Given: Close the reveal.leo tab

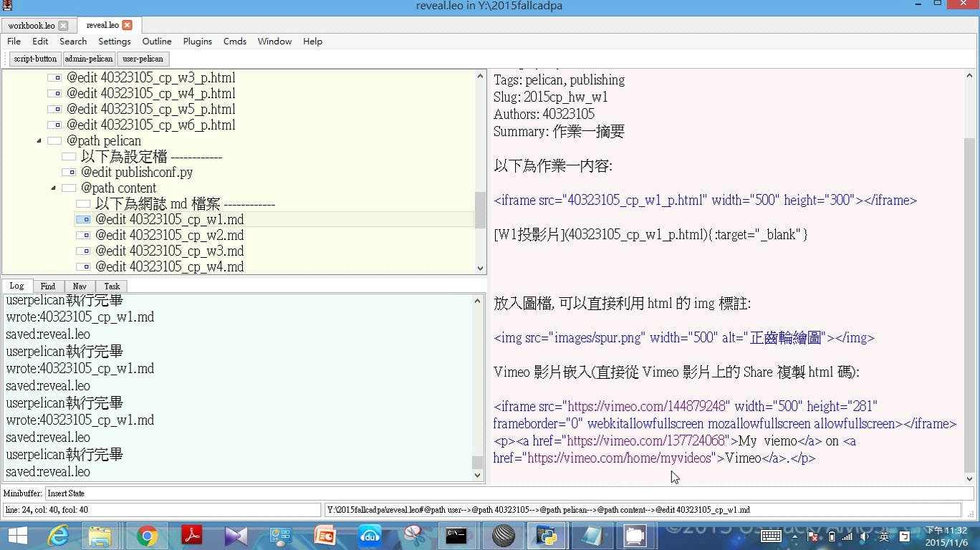Looking at the screenshot, I should [128, 25].
